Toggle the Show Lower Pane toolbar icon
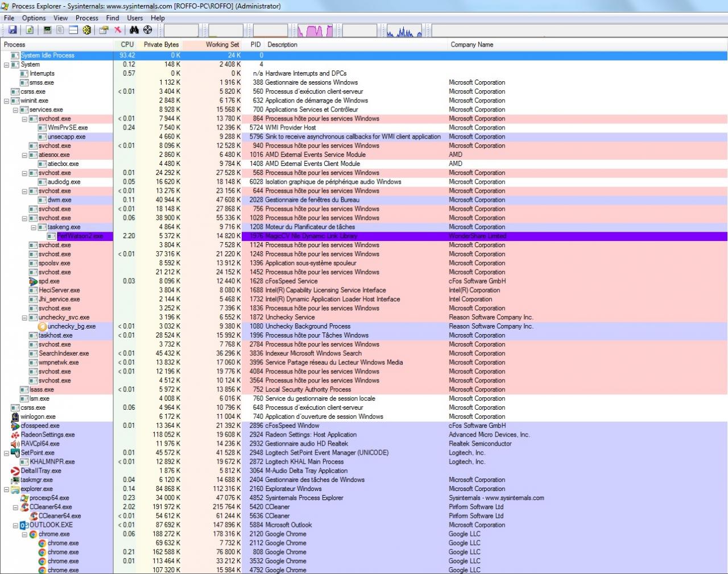 pyautogui.click(x=73, y=30)
